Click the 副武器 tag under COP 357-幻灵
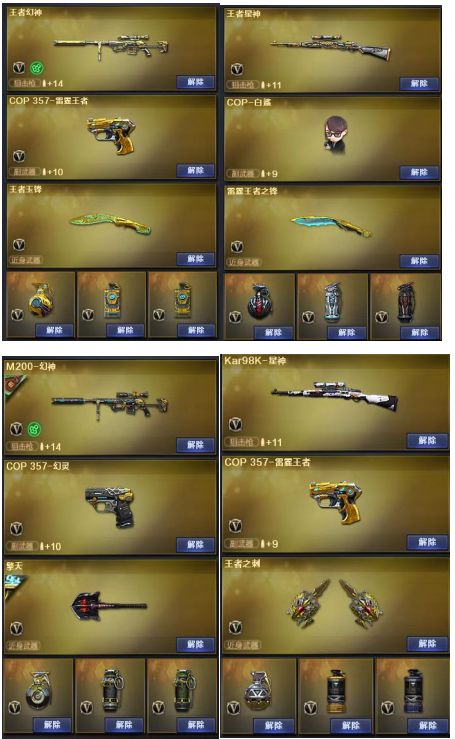Screen dimensions: 455x739 click(x=22, y=546)
